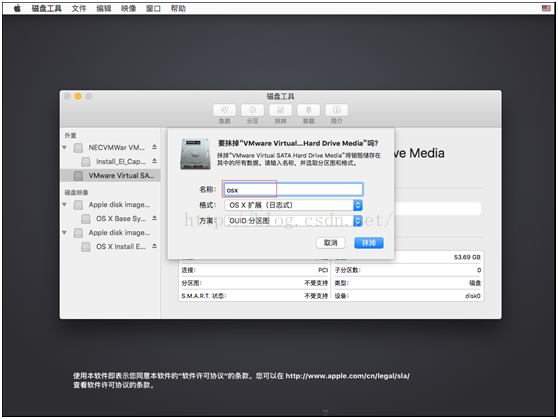Open the 格式 format dropdown
This screenshot has width=558, height=419.
[x=294, y=205]
